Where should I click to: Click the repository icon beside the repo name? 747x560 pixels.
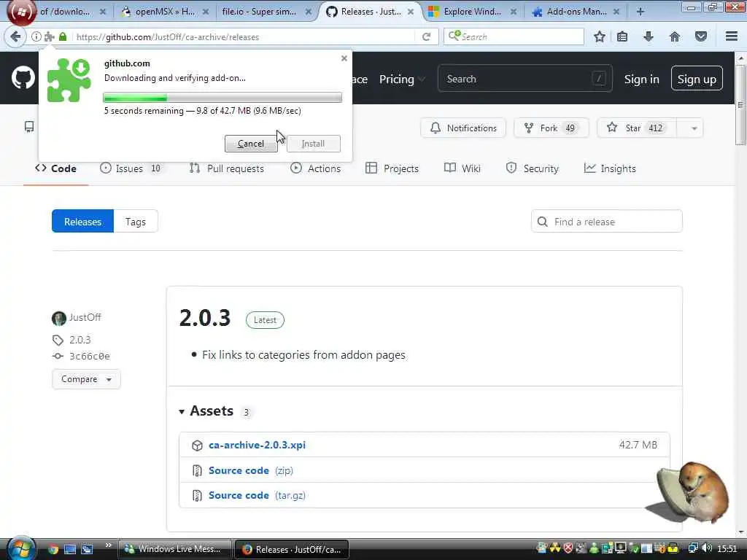coord(29,127)
